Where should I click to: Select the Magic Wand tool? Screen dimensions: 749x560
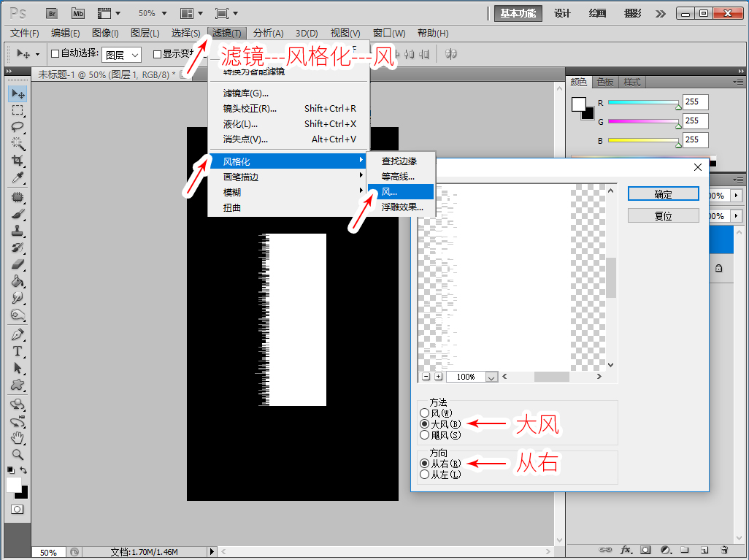[18, 144]
